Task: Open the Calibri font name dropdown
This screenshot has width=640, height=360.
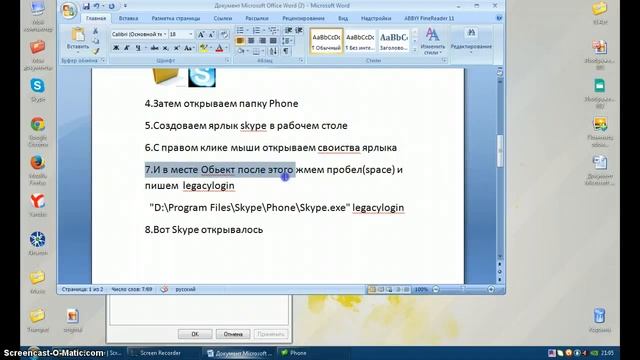Action: tap(165, 35)
